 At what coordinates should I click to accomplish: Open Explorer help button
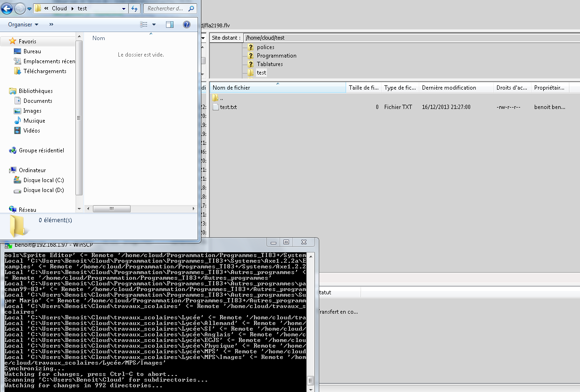coord(187,25)
